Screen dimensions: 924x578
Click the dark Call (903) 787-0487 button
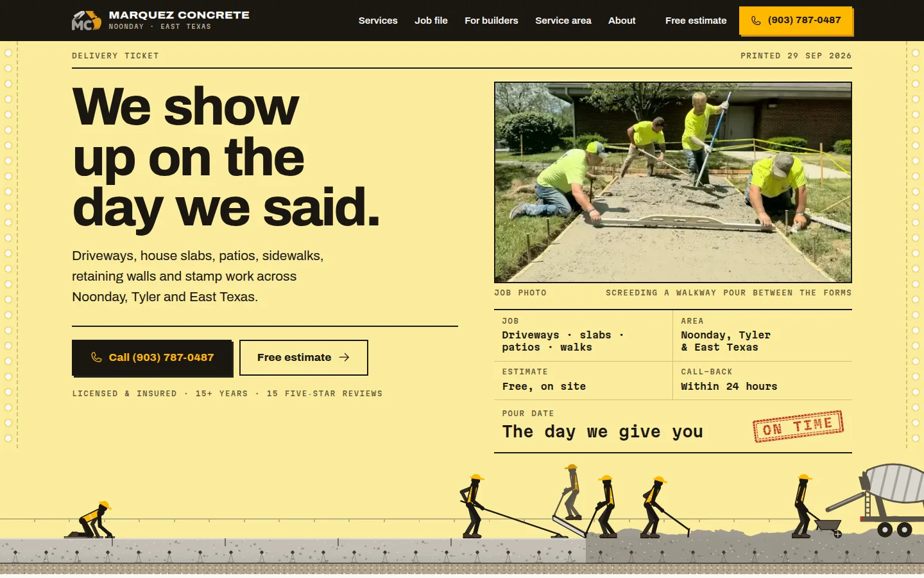[x=152, y=358]
